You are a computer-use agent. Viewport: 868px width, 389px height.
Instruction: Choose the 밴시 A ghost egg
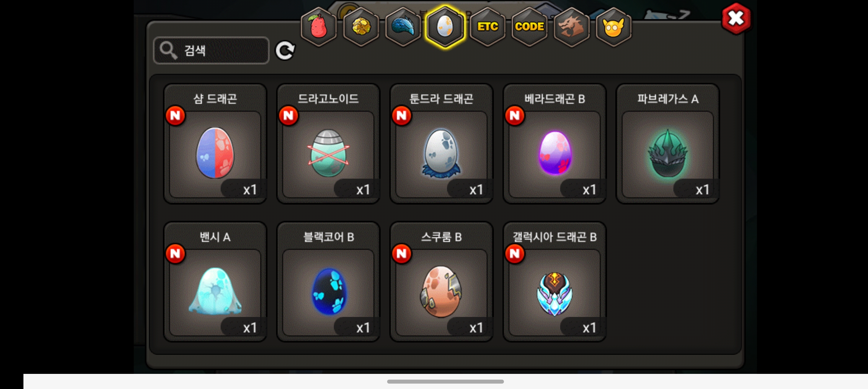click(x=215, y=282)
